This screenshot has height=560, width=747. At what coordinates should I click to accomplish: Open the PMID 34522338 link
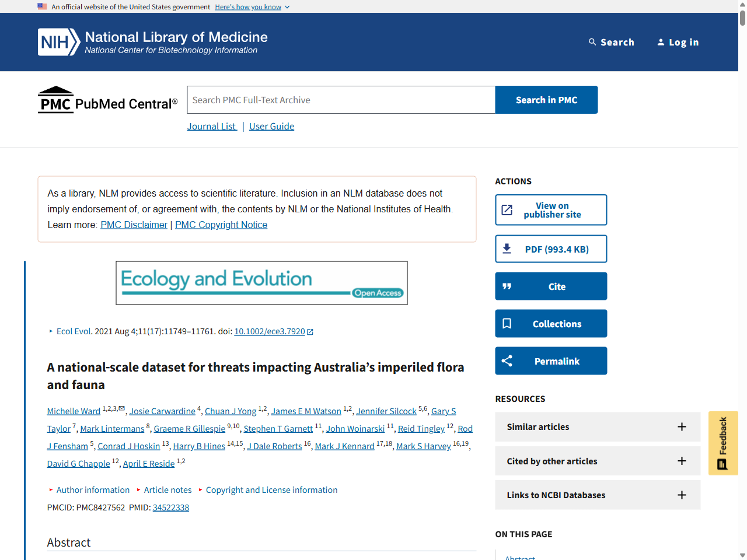point(171,507)
